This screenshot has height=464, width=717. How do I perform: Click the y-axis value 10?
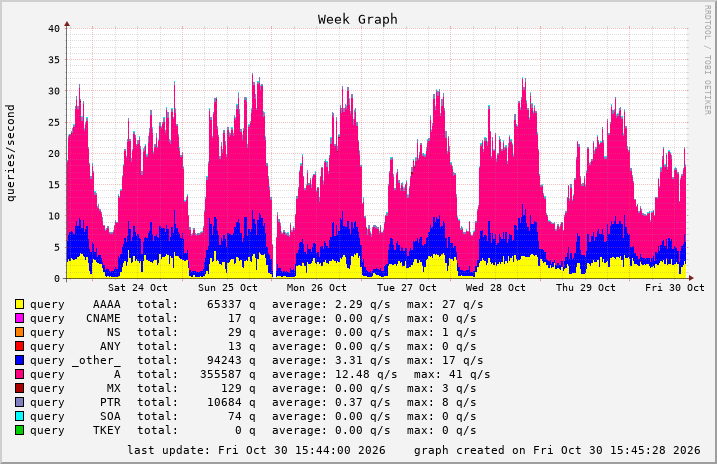54,216
